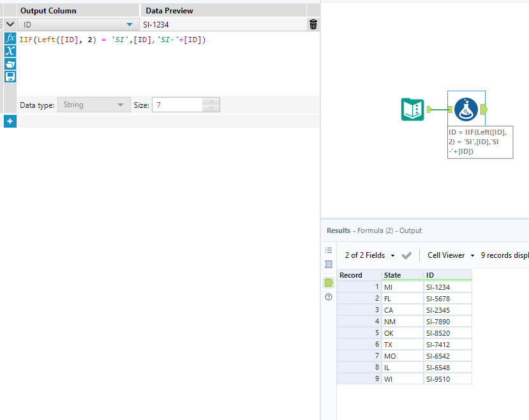
Task: Increase the Size value with up arrow
Action: 211,101
